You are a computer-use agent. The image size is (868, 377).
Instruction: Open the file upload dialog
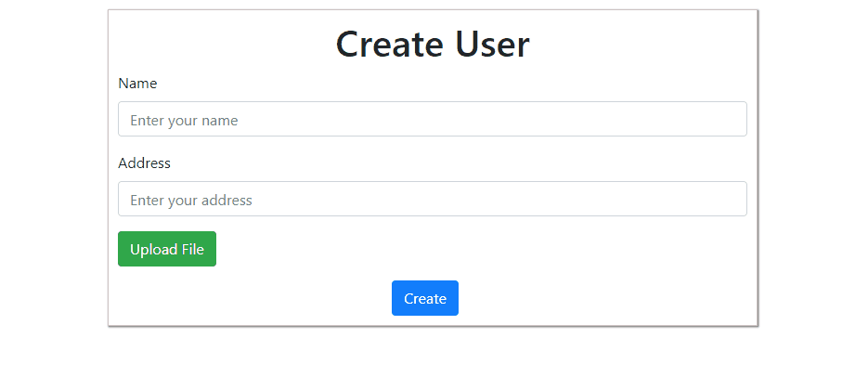click(x=167, y=249)
